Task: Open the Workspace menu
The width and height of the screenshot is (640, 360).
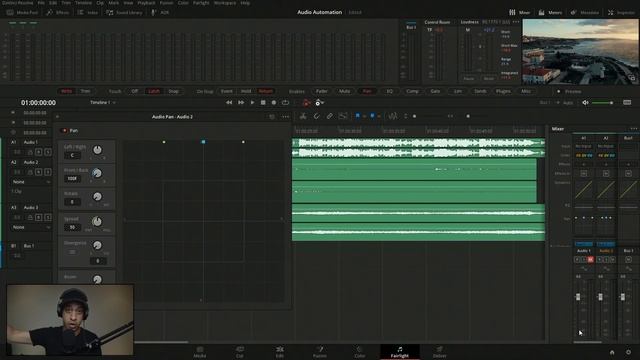Action: coord(225,3)
